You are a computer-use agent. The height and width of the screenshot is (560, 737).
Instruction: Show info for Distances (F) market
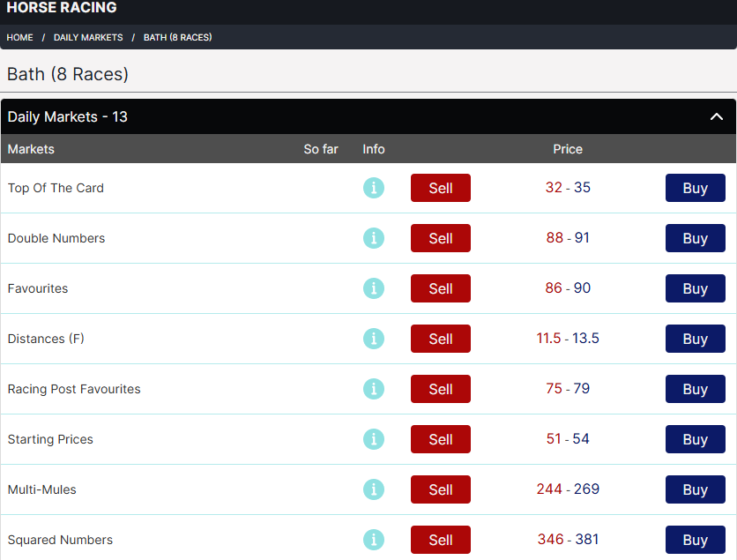373,339
